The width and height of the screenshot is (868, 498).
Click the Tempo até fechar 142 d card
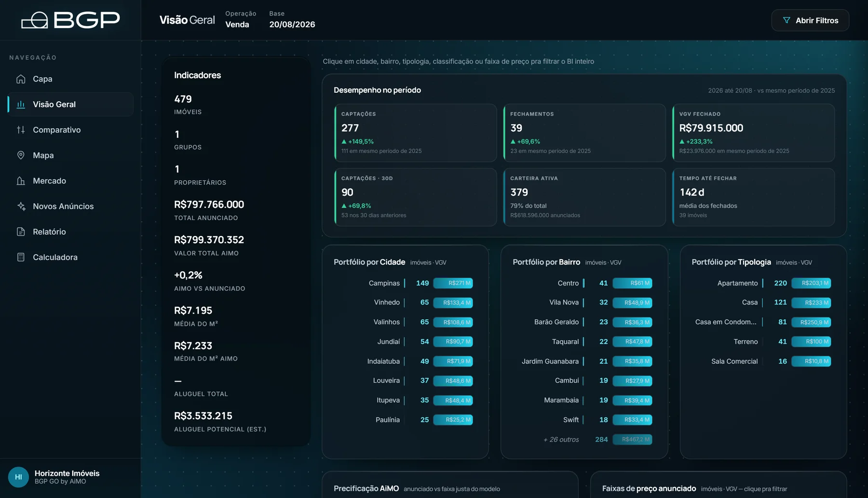(x=753, y=197)
